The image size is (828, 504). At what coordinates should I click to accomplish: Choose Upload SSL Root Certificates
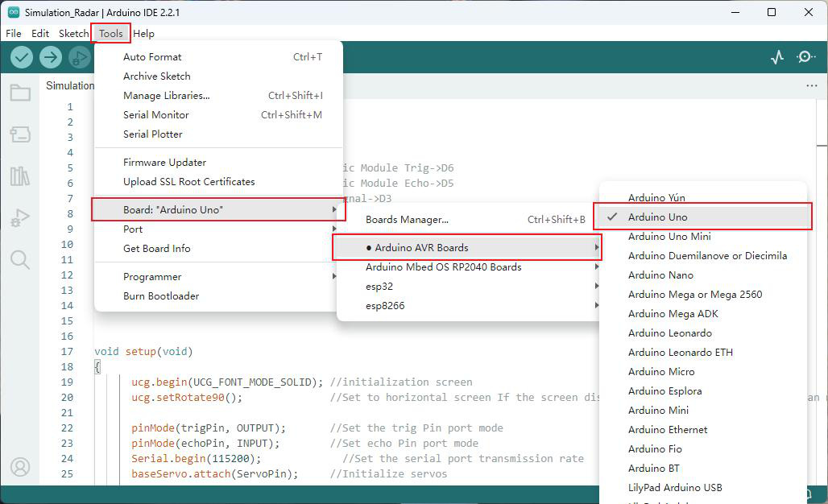point(218,181)
